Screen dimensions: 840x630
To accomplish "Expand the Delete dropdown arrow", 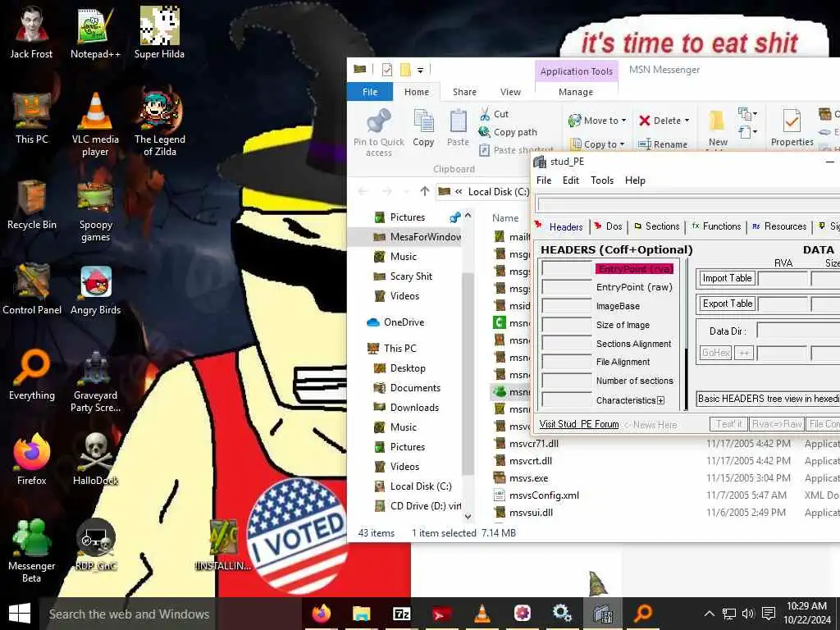I will [x=687, y=121].
